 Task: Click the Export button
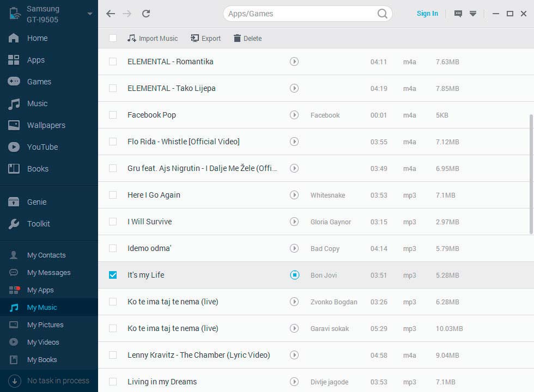coord(206,39)
